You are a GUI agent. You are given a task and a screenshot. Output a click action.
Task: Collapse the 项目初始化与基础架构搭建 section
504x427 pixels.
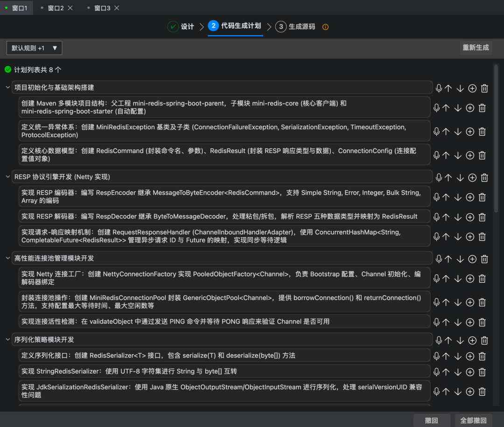(8, 87)
